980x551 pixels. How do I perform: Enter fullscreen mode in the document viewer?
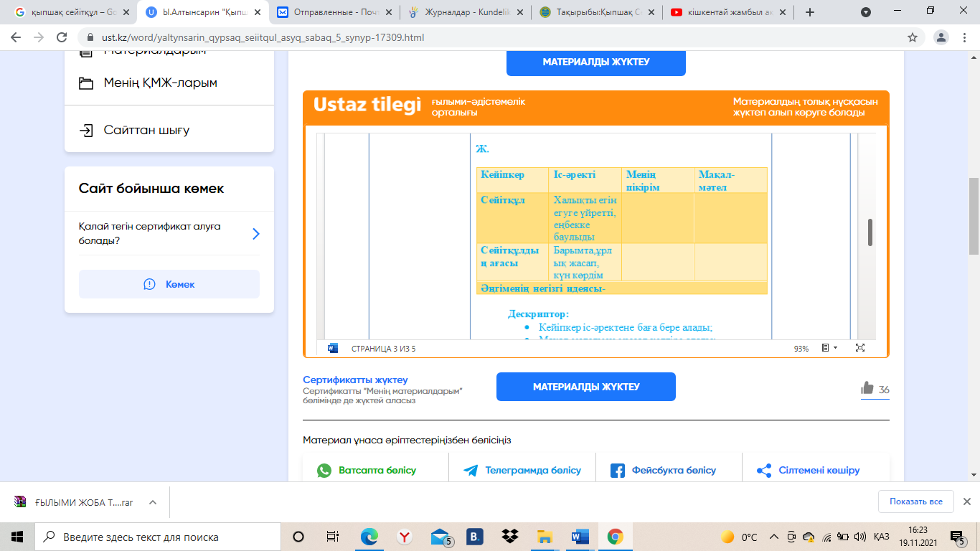[860, 348]
